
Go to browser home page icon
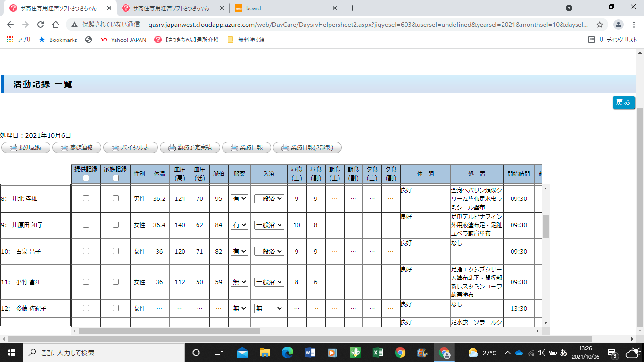coord(56,25)
